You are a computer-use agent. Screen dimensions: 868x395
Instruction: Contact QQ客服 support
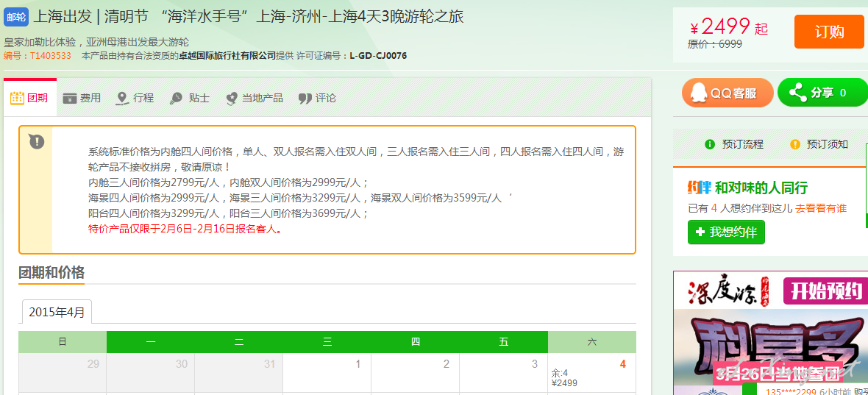[728, 93]
